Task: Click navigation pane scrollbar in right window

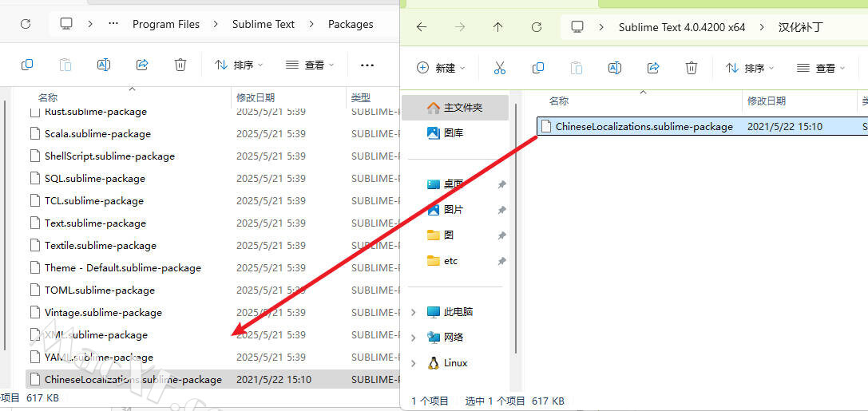Action: click(516, 227)
